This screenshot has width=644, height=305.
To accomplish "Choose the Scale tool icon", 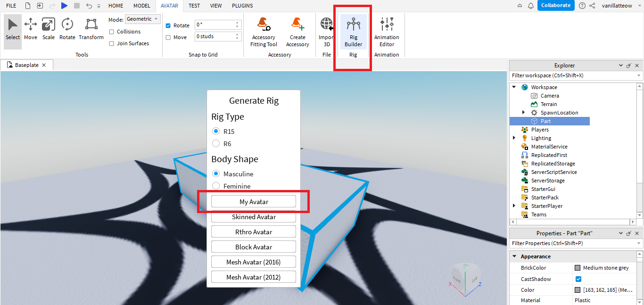I will coord(49,29).
